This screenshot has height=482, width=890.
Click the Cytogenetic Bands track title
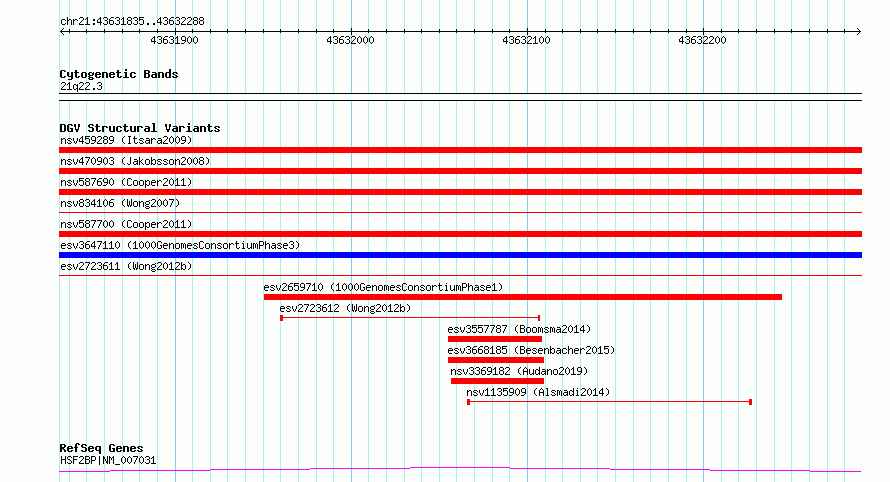[119, 74]
